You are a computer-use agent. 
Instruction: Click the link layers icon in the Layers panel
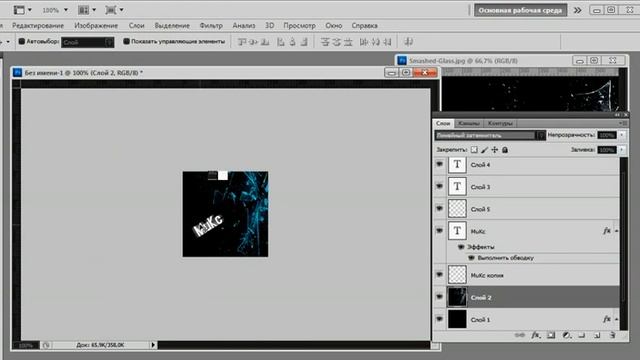[520, 335]
